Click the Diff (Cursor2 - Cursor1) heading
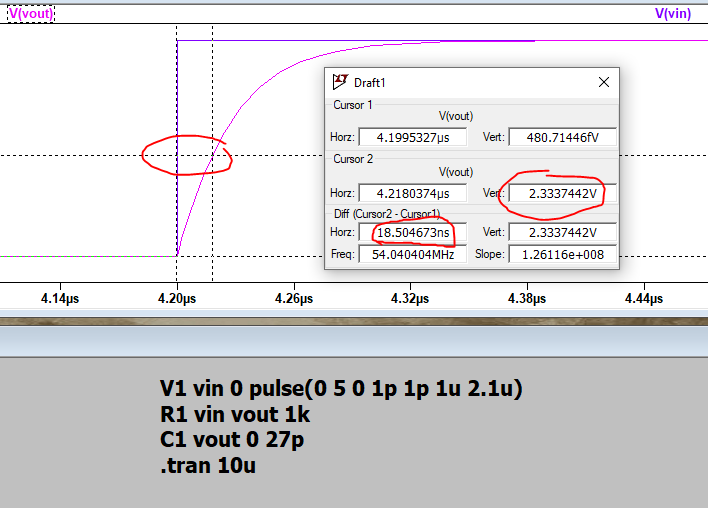Viewport: 708px width, 508px height. click(x=387, y=214)
